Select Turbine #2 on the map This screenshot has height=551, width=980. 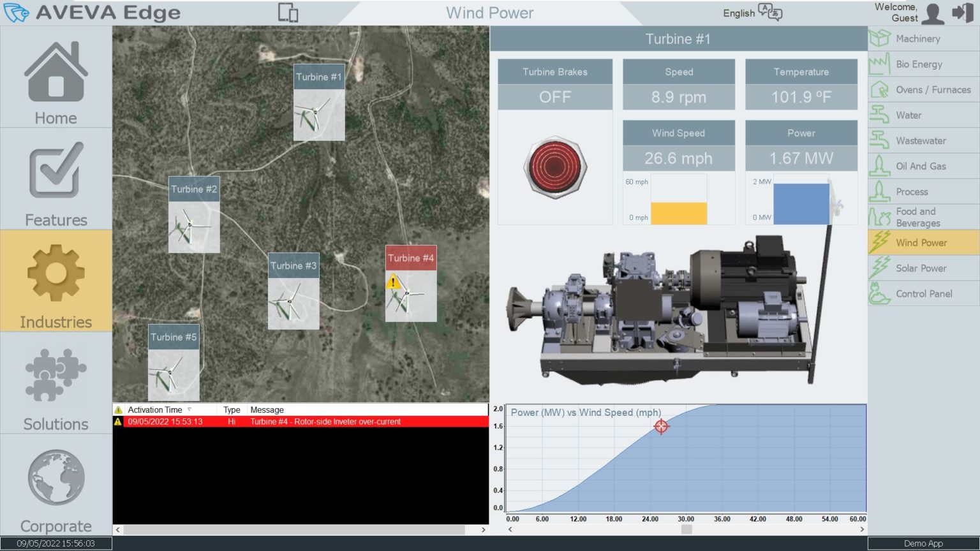point(194,214)
